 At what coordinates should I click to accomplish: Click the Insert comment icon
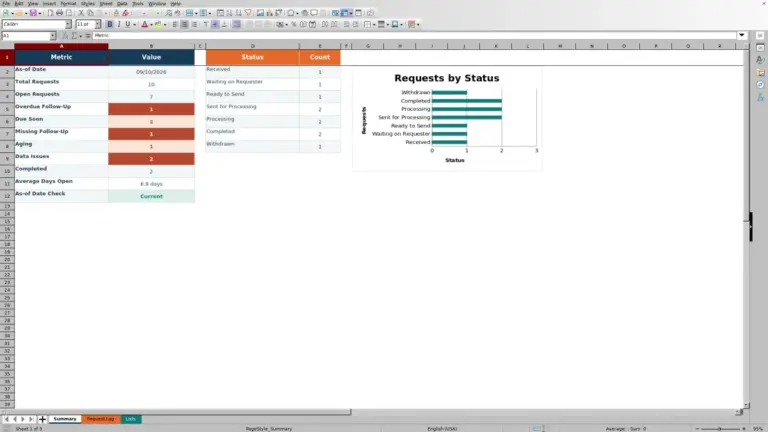[314, 13]
